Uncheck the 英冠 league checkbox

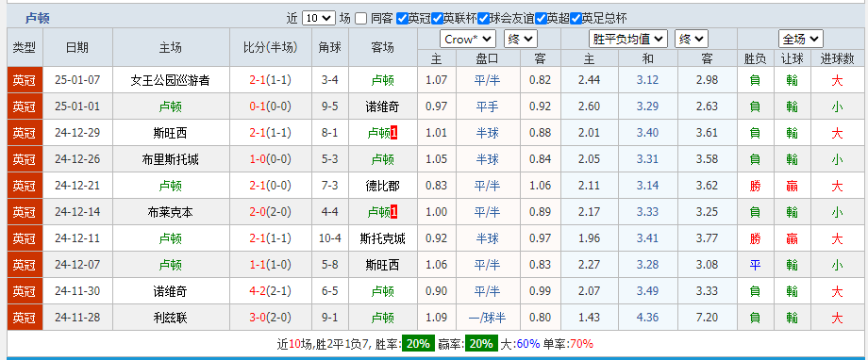pyautogui.click(x=403, y=18)
